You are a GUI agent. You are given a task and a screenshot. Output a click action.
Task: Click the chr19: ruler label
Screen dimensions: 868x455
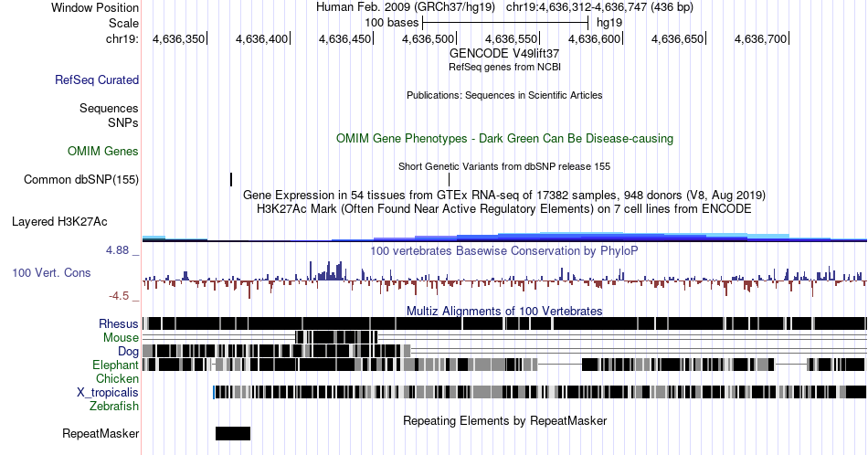(x=122, y=38)
